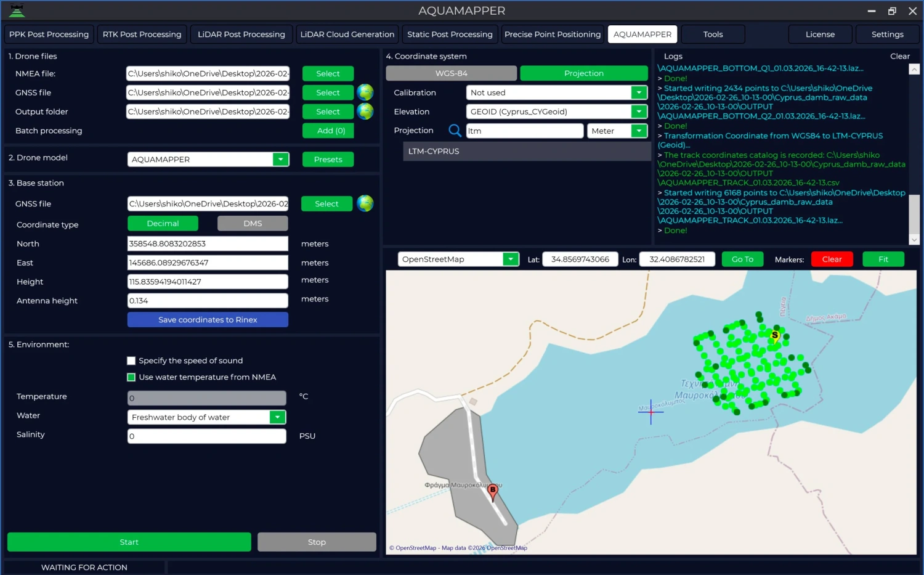
Task: Click the East coordinate input field
Action: click(208, 263)
